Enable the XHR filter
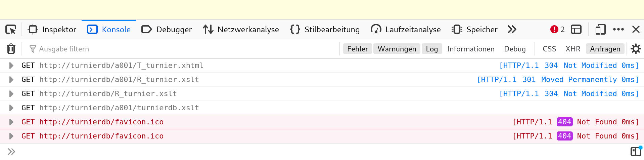Screen dimensions: 644x160 pyautogui.click(x=573, y=49)
